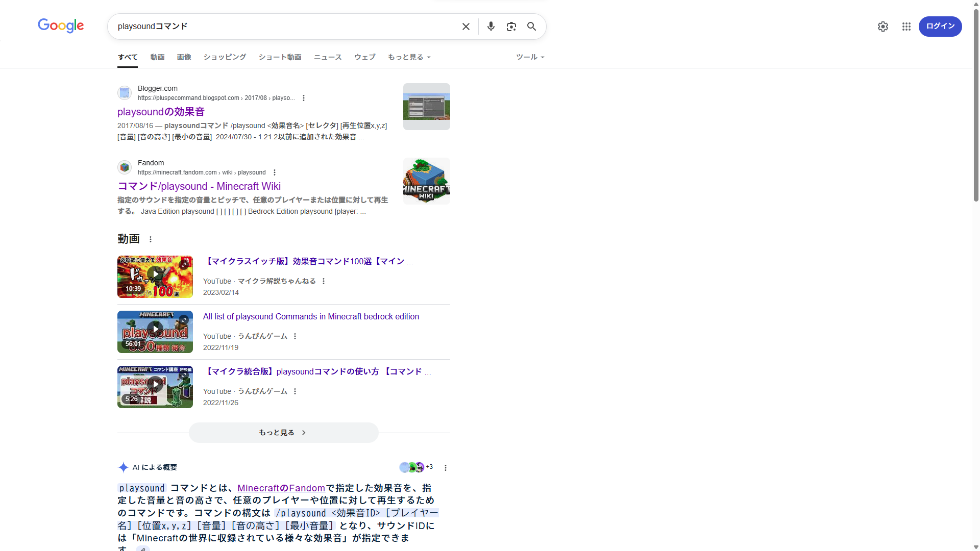Click inside playsoundコマンド search field

[286, 27]
